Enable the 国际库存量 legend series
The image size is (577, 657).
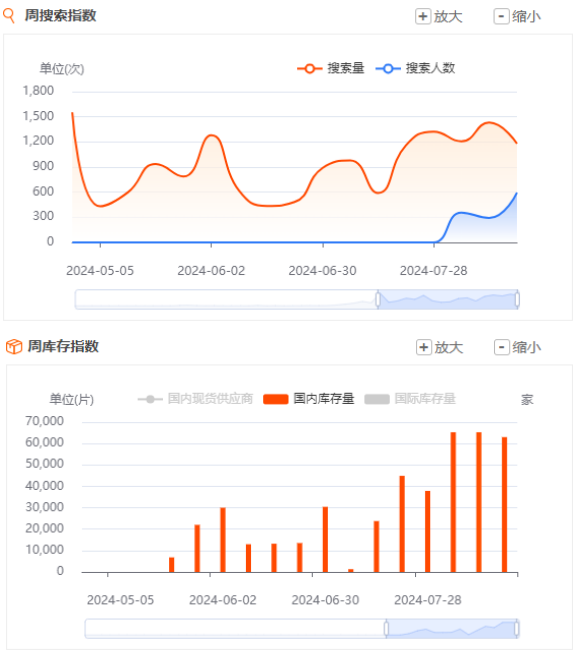click(410, 398)
